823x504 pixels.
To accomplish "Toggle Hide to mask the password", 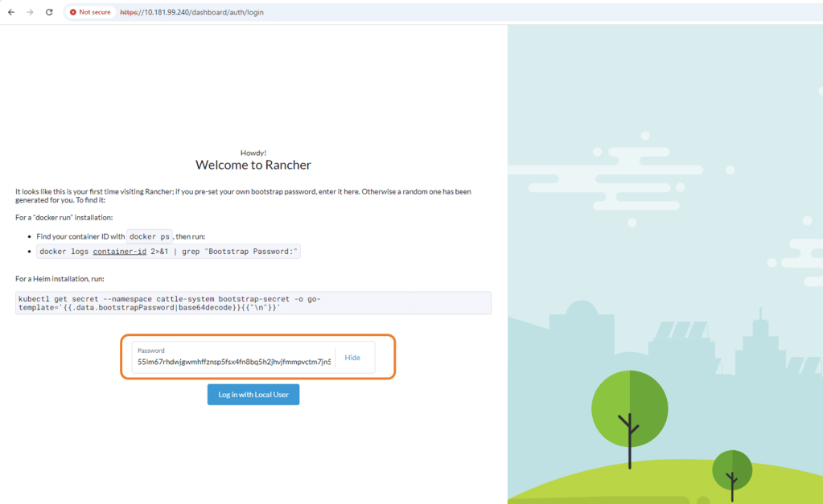I will [352, 358].
